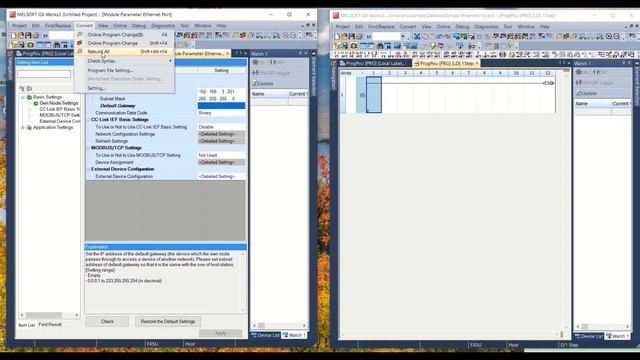
Task: Open toolbar combo box dropdown in right window
Action: (x=403, y=36)
